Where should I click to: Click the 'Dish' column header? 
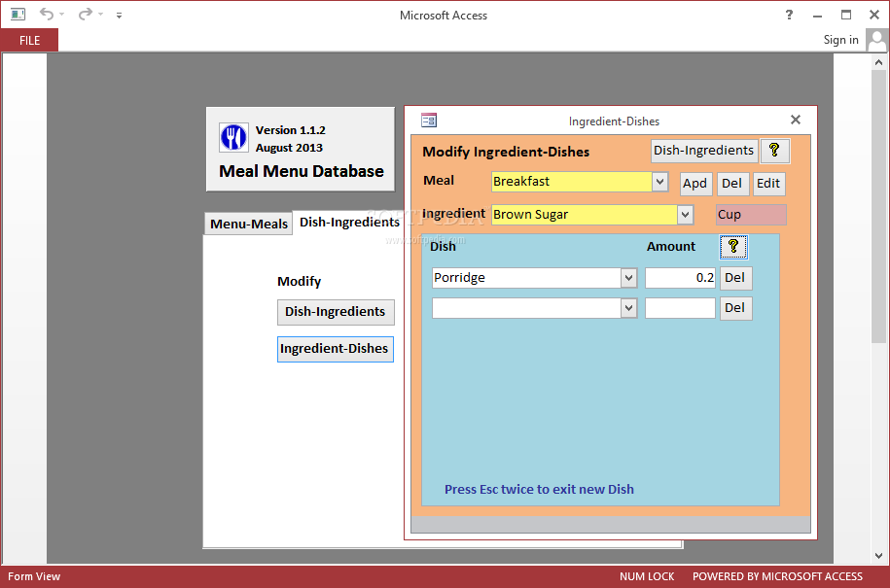pos(443,247)
